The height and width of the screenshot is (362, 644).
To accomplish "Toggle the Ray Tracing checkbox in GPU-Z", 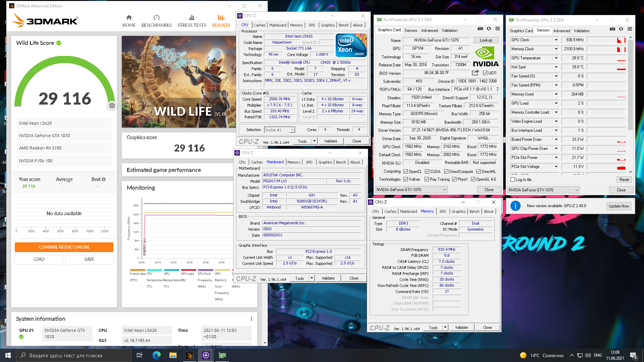I will pos(427,179).
